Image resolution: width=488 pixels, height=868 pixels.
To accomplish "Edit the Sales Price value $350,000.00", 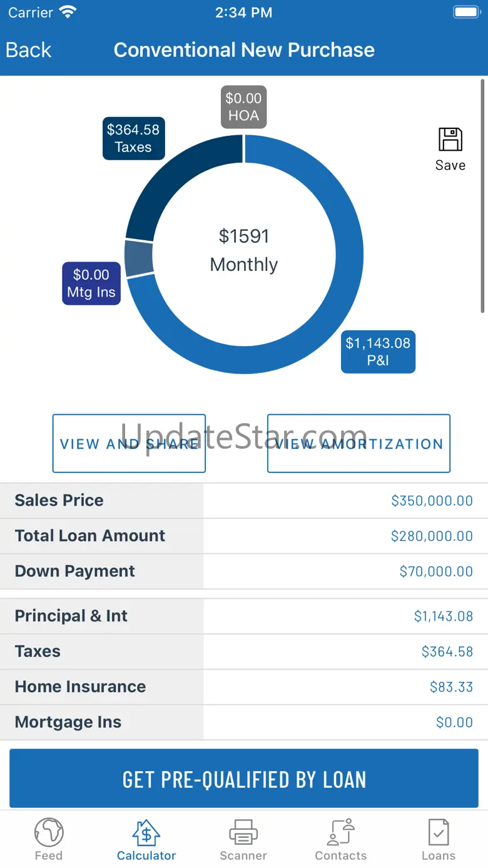I will [x=432, y=501].
